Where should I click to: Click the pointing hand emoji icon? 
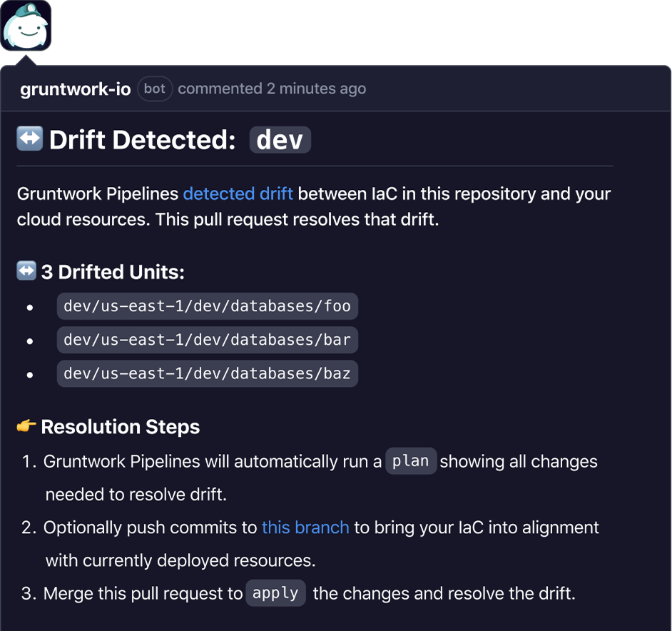pos(26,426)
